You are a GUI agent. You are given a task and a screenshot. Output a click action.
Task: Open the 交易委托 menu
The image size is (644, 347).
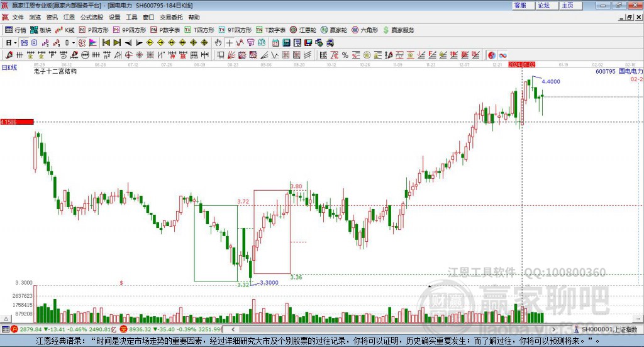pyautogui.click(x=171, y=17)
